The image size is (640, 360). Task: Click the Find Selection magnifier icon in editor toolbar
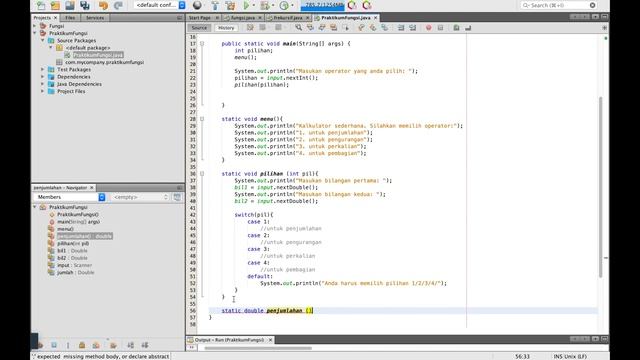coord(298,28)
